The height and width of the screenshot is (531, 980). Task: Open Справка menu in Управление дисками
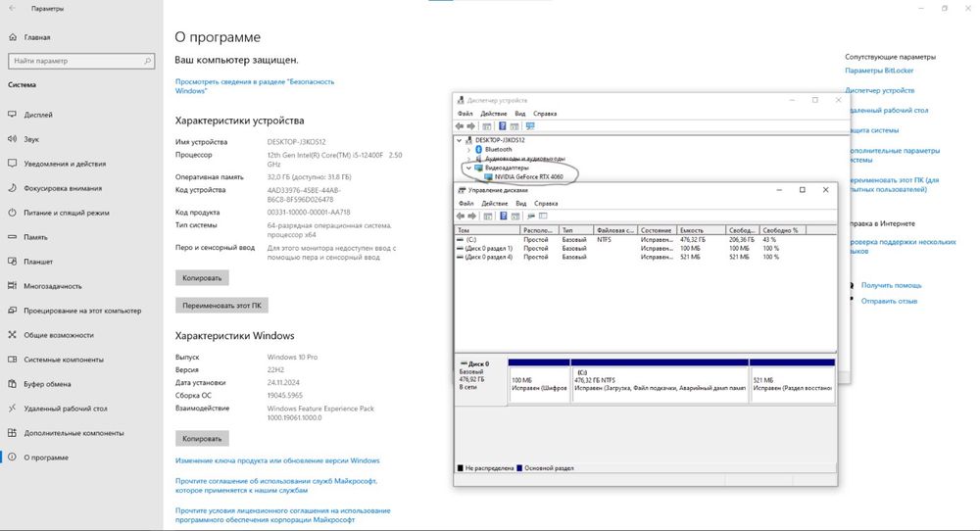click(546, 204)
